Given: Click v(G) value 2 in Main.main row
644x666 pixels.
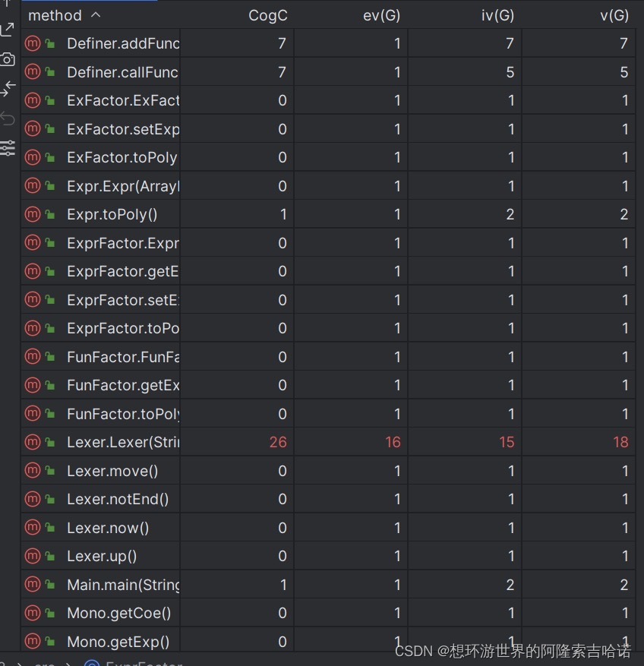Looking at the screenshot, I should pos(624,585).
